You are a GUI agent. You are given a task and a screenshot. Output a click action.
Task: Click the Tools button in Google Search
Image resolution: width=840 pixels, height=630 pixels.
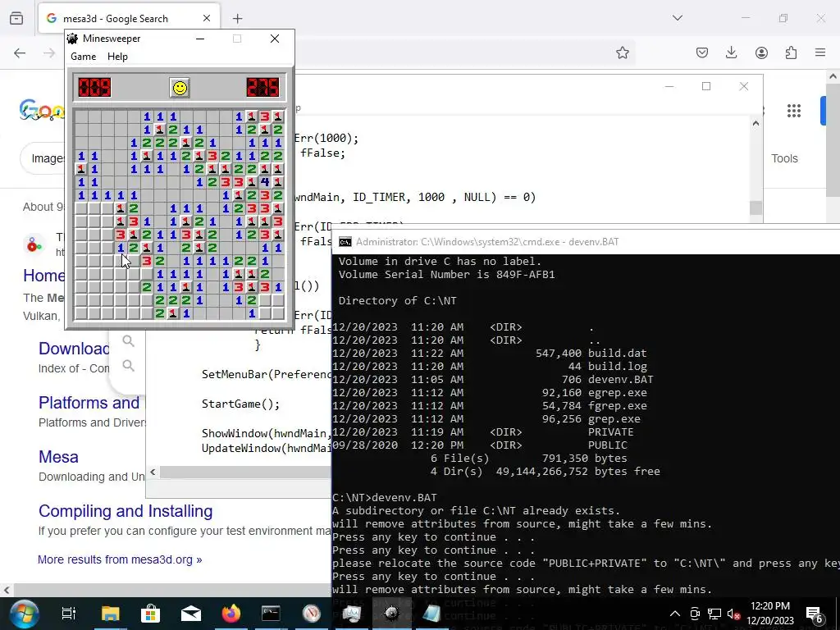click(x=784, y=158)
